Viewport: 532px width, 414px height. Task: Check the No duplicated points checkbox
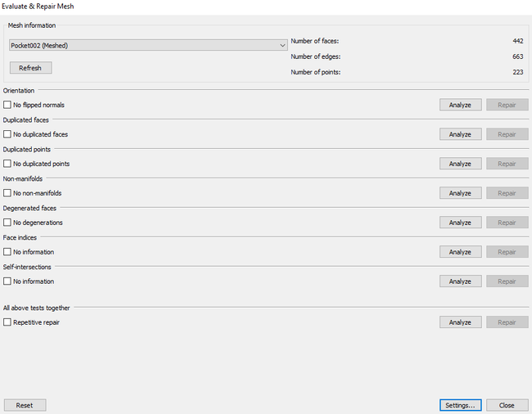(7, 164)
